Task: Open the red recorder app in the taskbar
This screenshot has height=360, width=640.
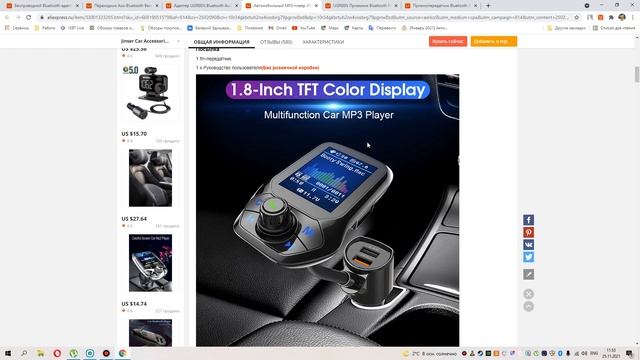Action: [x=106, y=353]
